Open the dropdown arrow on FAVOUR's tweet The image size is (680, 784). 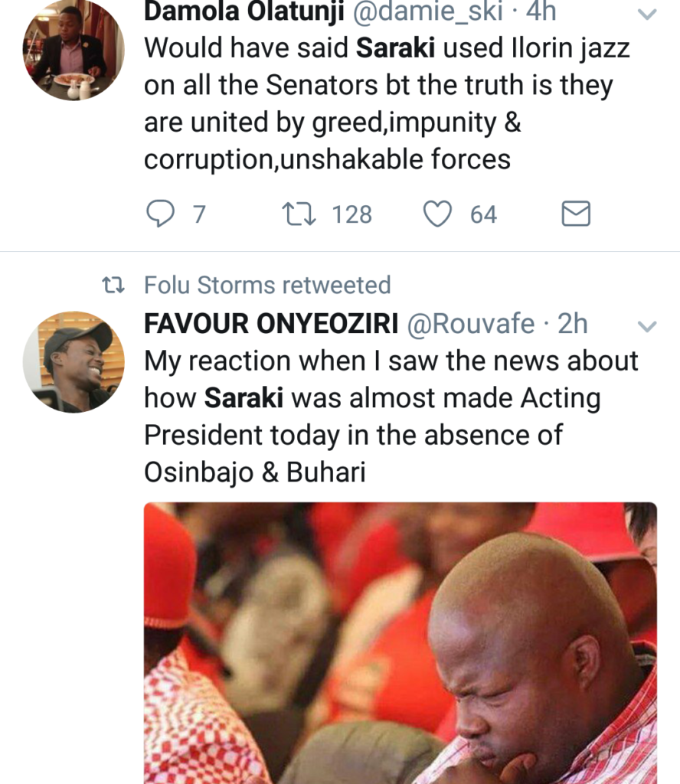[647, 327]
